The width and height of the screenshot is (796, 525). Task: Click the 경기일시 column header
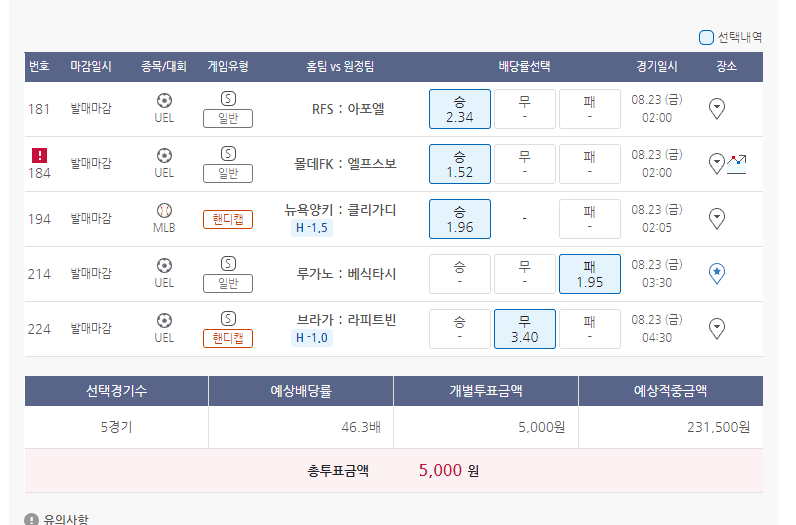(656, 67)
